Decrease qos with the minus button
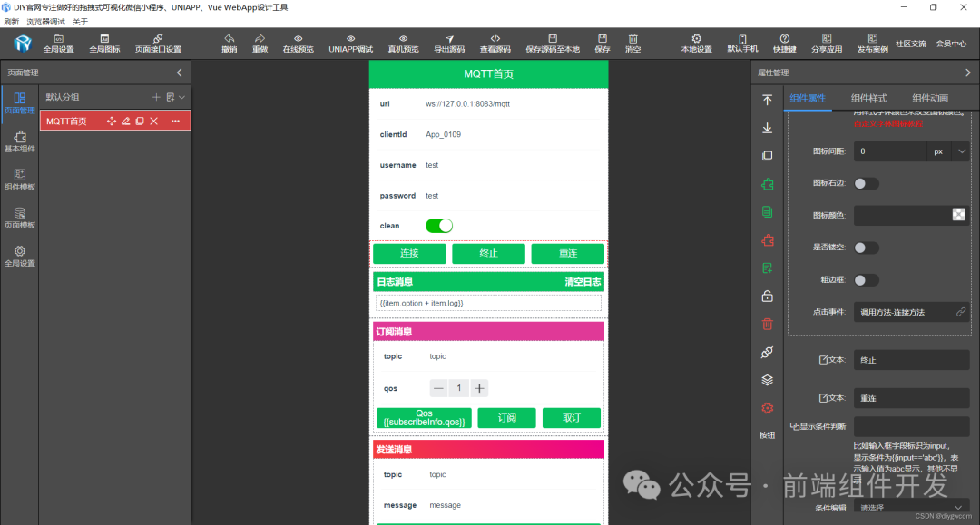This screenshot has height=525, width=980. coord(438,388)
